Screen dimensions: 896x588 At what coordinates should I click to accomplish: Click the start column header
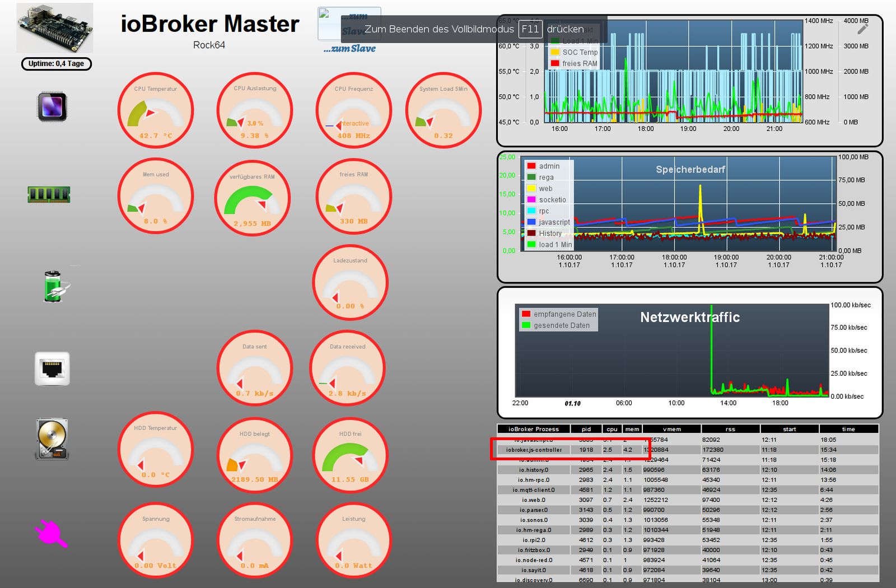click(x=790, y=429)
